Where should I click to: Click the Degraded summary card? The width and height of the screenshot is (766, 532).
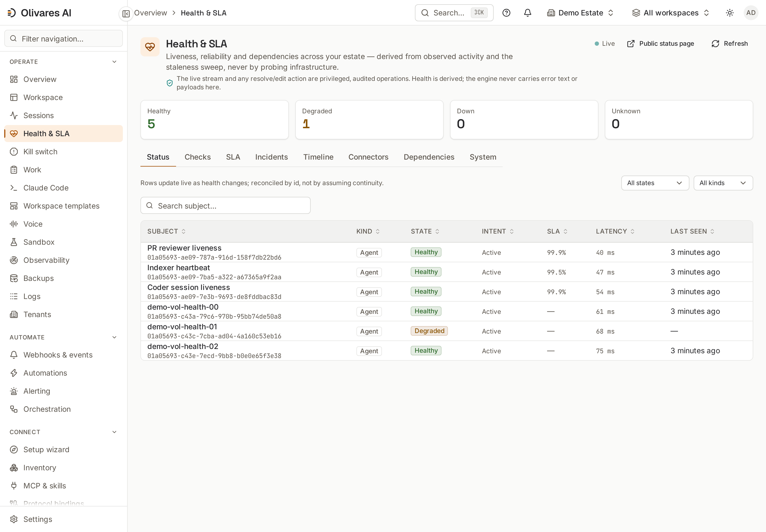click(x=369, y=120)
